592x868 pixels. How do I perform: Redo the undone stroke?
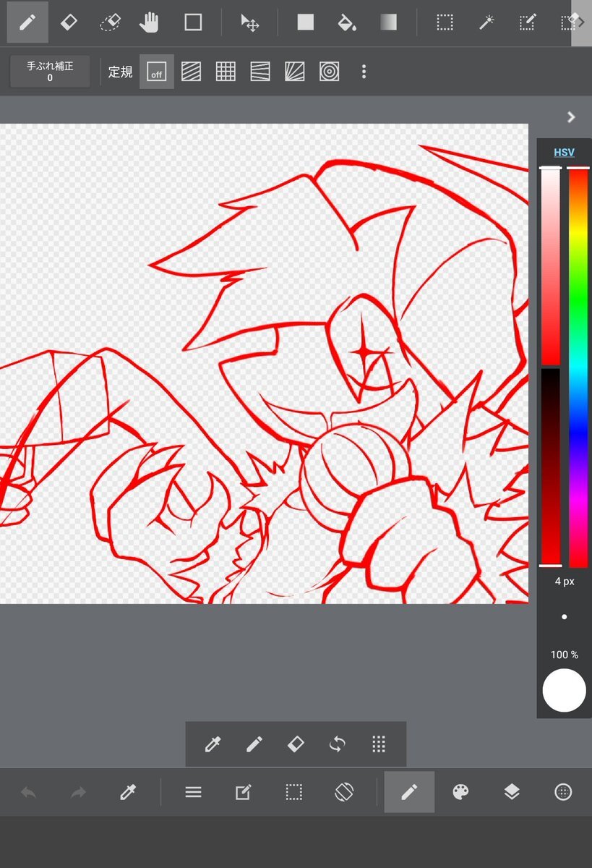(78, 793)
